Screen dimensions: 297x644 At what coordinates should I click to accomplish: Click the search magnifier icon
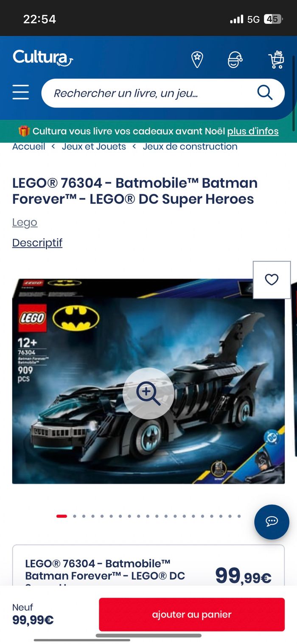tap(265, 93)
